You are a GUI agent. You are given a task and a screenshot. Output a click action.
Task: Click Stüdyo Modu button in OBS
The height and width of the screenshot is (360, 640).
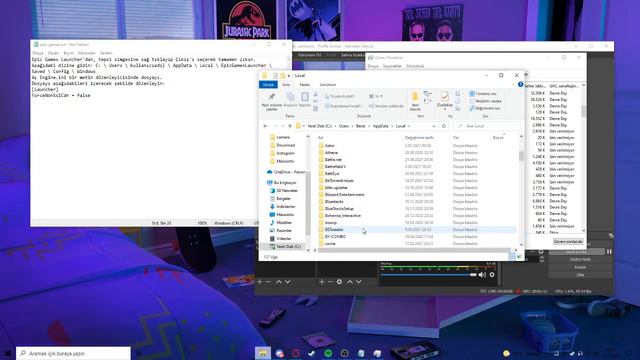(580, 260)
